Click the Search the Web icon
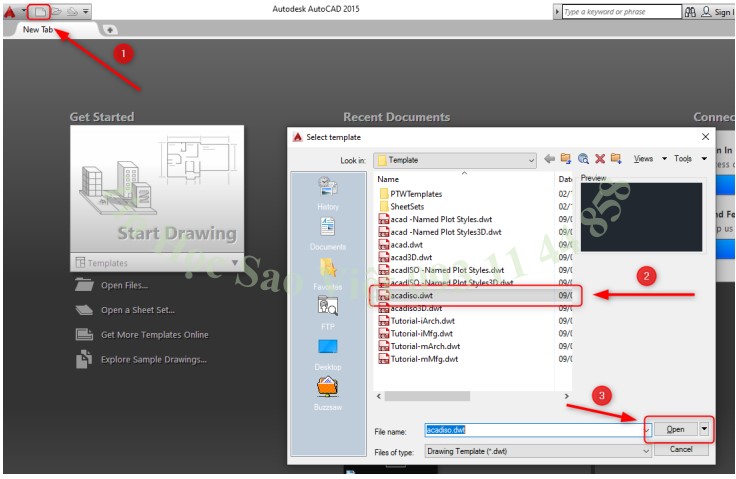Viewport: 736px width, 479px height. click(x=583, y=159)
